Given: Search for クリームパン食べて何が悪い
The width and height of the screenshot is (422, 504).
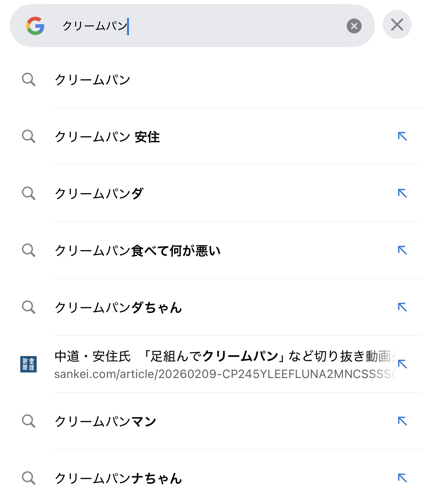Looking at the screenshot, I should click(x=137, y=251).
